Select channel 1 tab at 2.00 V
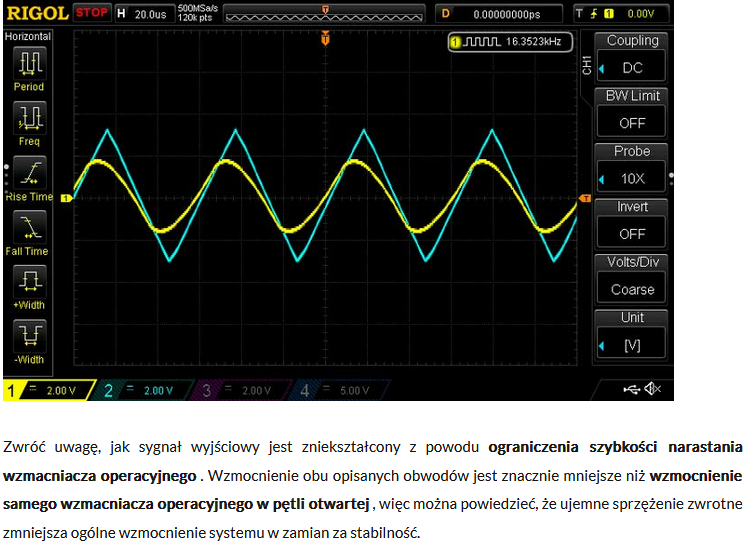Viewport: 754px width, 547px height. tap(48, 390)
